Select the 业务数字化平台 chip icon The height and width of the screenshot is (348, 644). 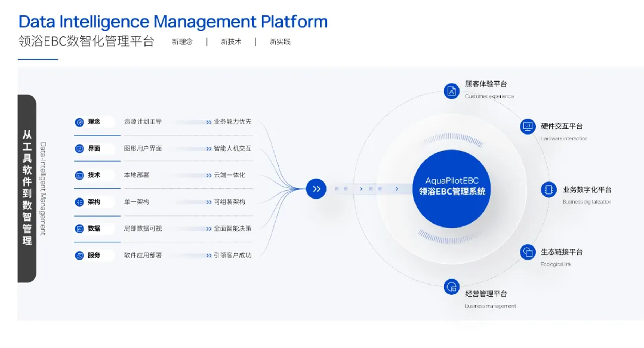coord(549,190)
